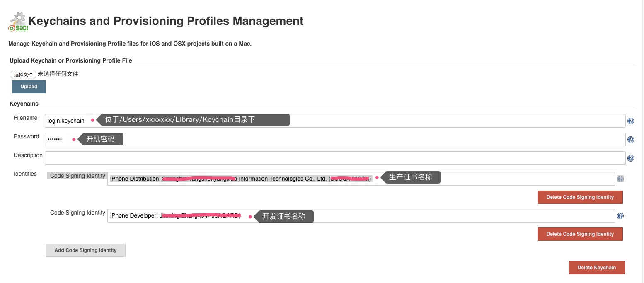This screenshot has width=644, height=283.
Task: Click Add Code Signing Identity
Action: (x=86, y=250)
